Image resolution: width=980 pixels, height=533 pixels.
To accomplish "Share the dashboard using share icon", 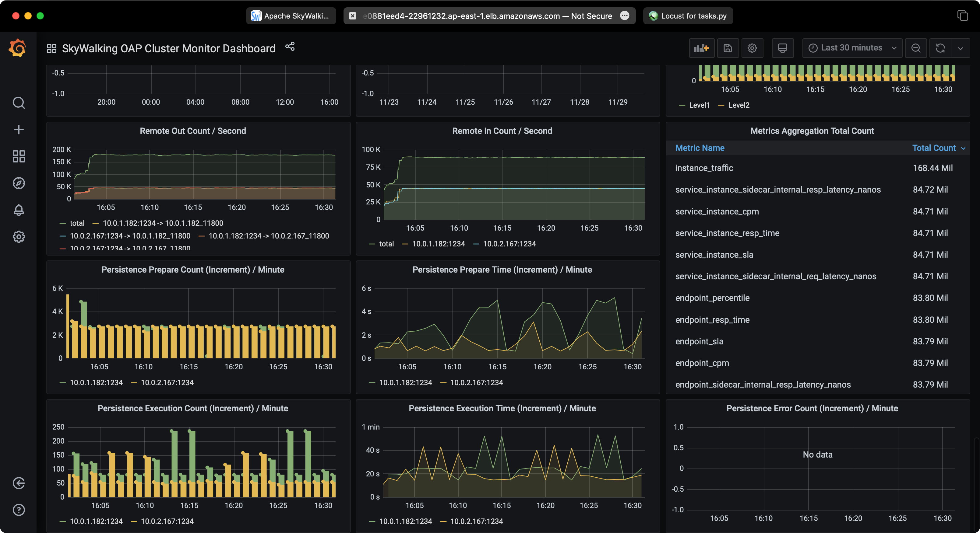I will [x=290, y=46].
